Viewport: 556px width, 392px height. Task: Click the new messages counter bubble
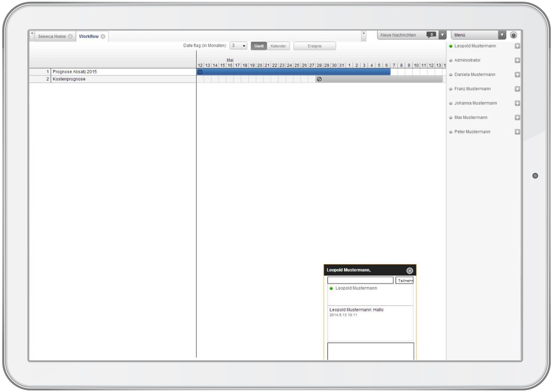pos(431,35)
